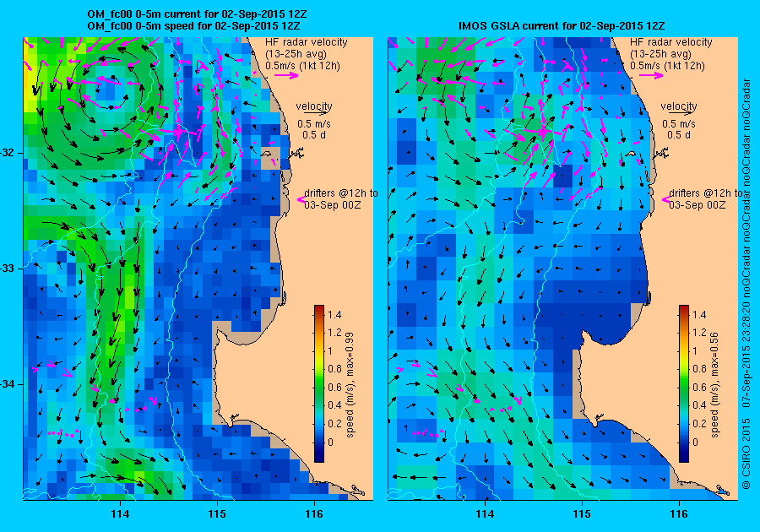This screenshot has width=760, height=532.
Task: Click 'speed (m/s), max=0.56' colorbar label
Action: click(714, 385)
